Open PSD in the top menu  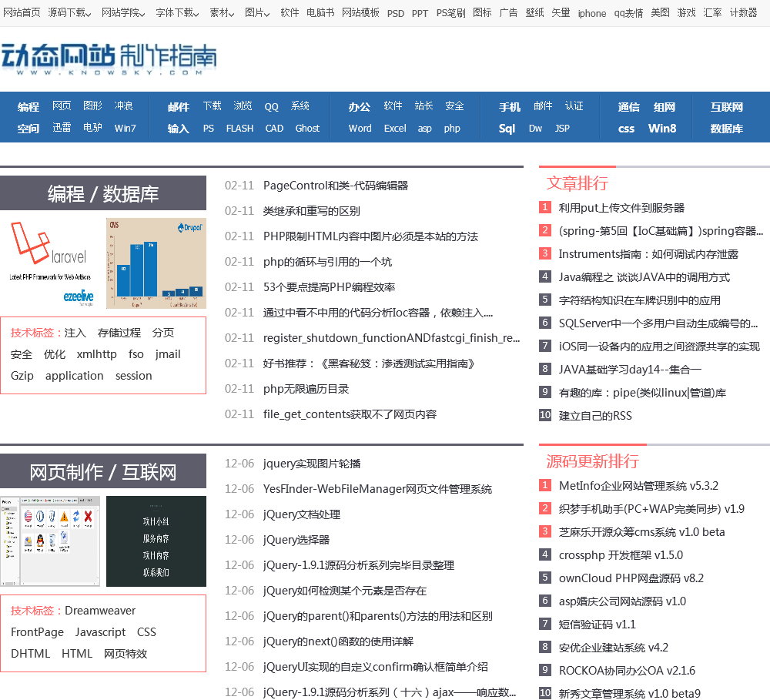click(x=395, y=13)
